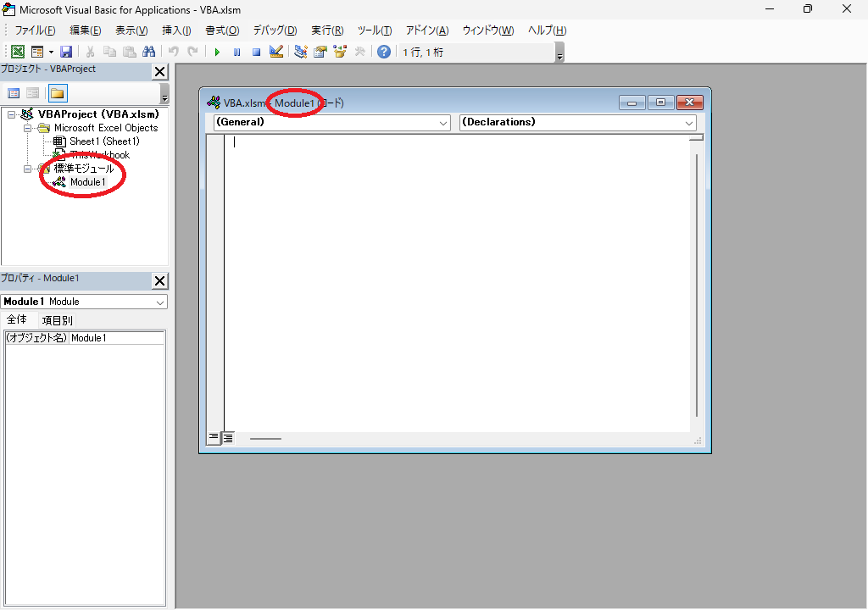Open the 実行(R) menu
Screen dimensions: 868x610
click(327, 30)
